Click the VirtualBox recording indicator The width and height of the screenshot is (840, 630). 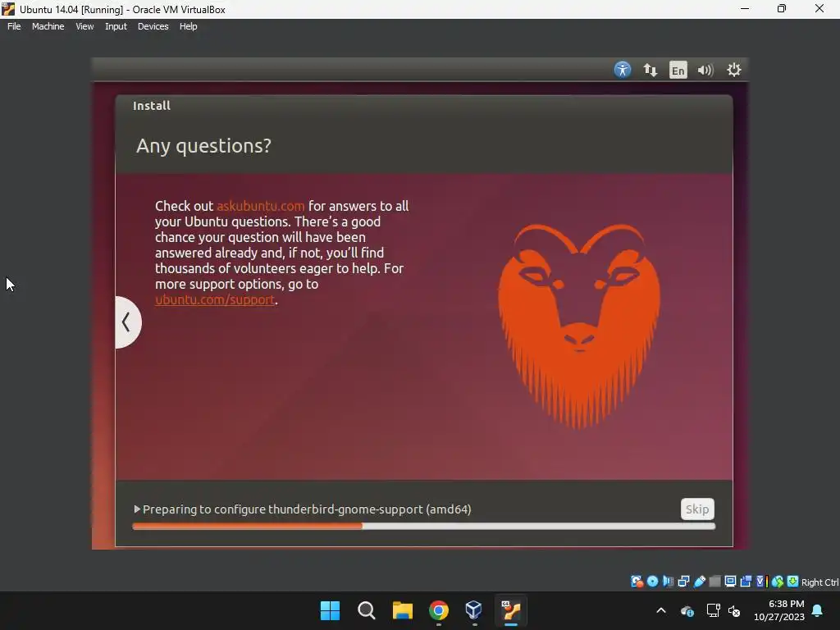746,582
